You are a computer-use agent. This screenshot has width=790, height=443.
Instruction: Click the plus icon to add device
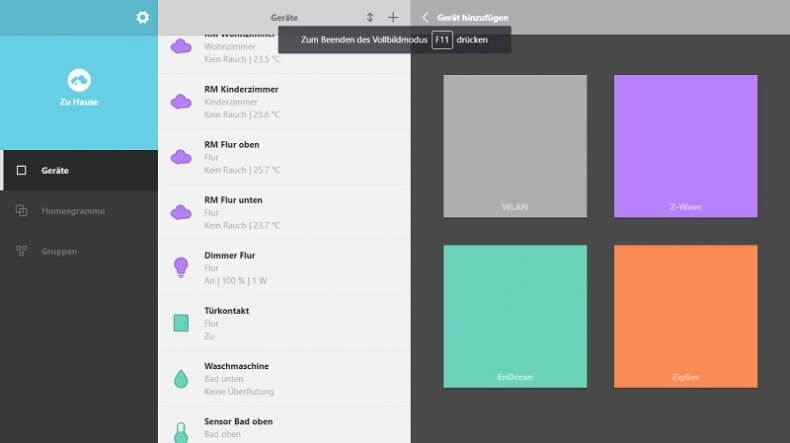coord(393,17)
